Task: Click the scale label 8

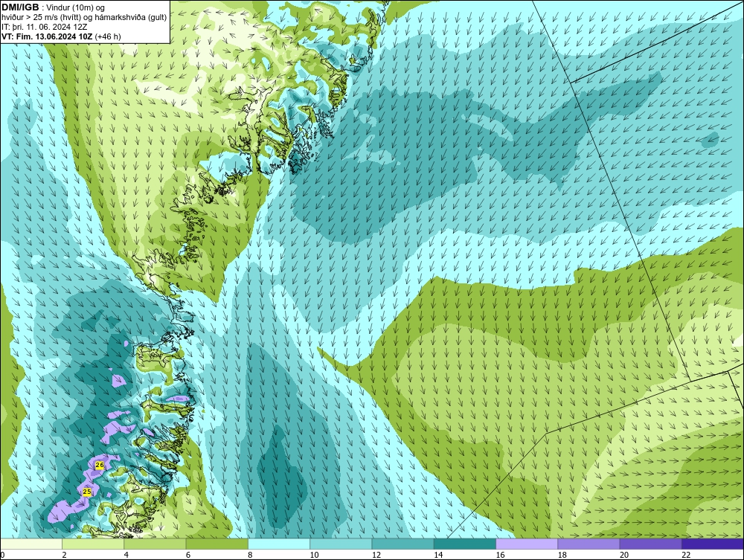Action: (x=250, y=555)
